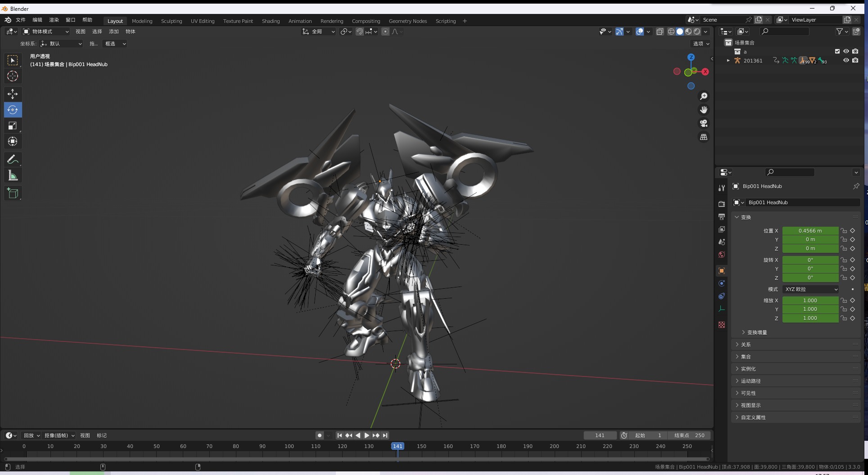Select the Transform tool
This screenshot has height=475, width=868.
[13, 141]
